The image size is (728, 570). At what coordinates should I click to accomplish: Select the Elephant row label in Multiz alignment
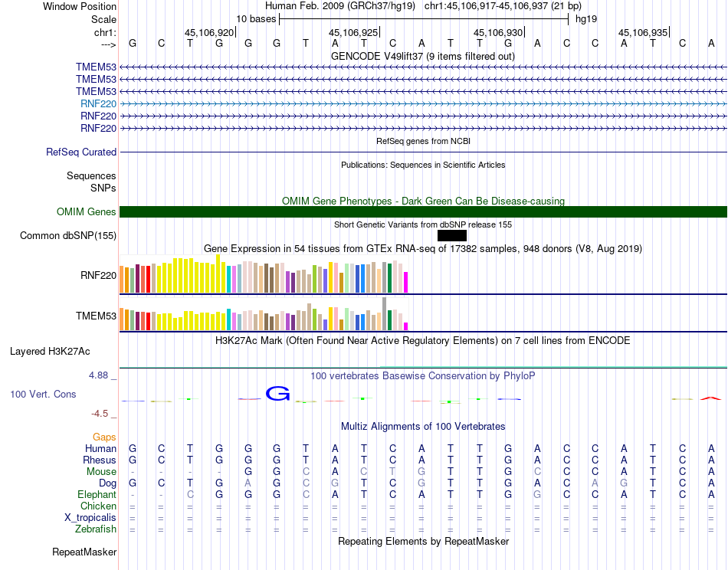click(97, 495)
